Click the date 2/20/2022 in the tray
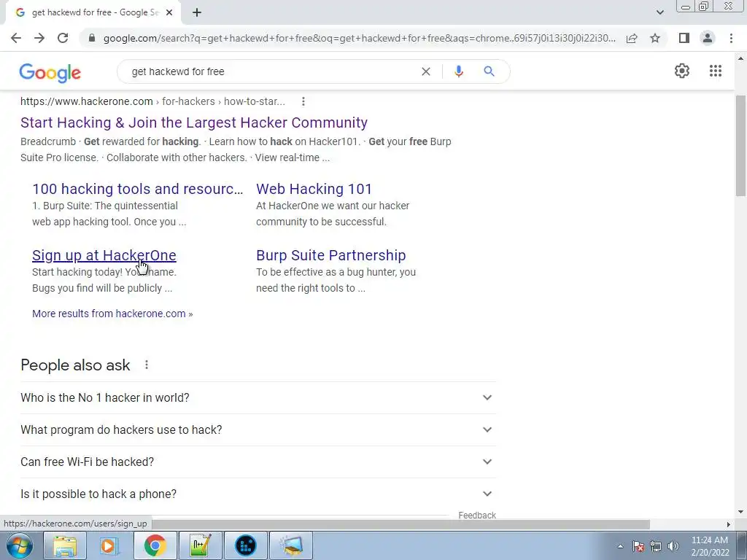Screen dimensions: 747x560 click(710, 553)
